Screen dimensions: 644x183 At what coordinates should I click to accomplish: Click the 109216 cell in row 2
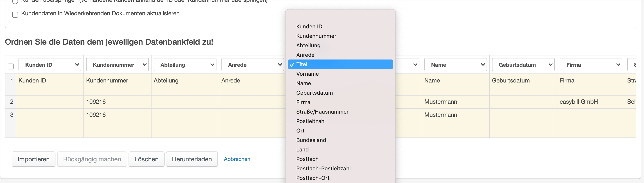pos(117,102)
